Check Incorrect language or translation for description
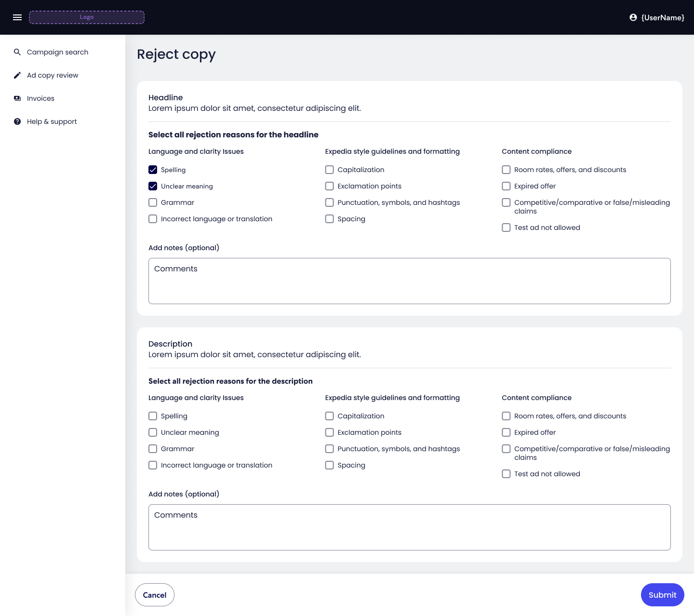 click(x=153, y=465)
